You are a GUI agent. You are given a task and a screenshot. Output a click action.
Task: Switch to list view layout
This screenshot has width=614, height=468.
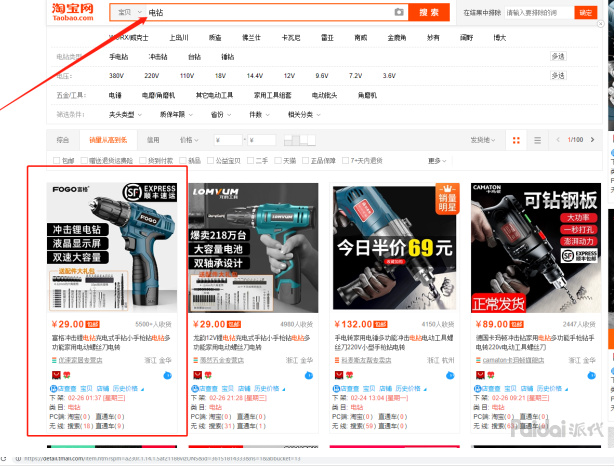point(537,140)
